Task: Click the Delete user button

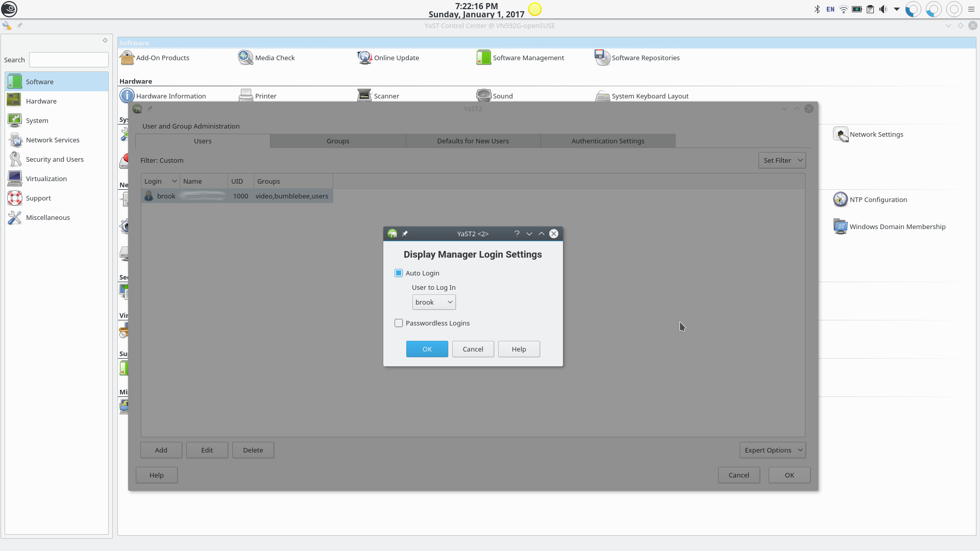Action: tap(253, 450)
